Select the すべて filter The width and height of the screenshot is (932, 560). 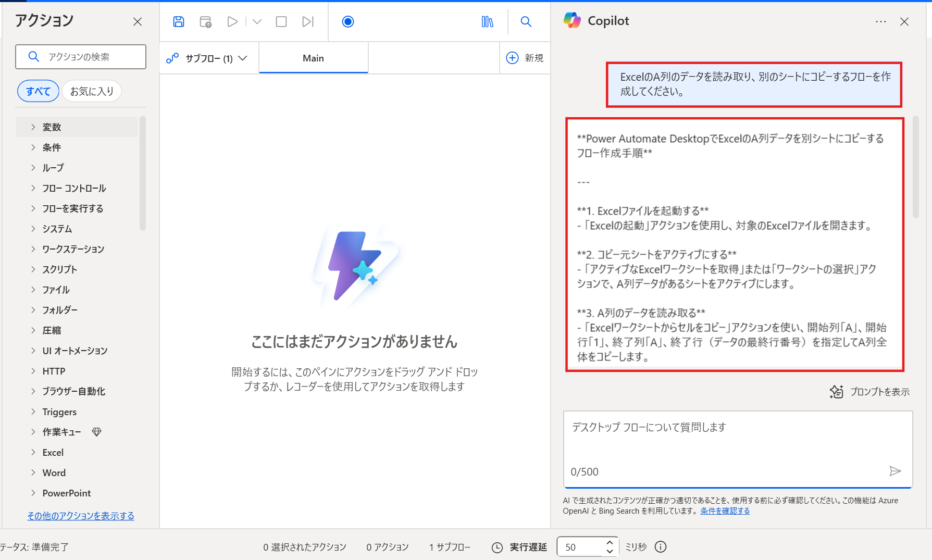point(39,91)
